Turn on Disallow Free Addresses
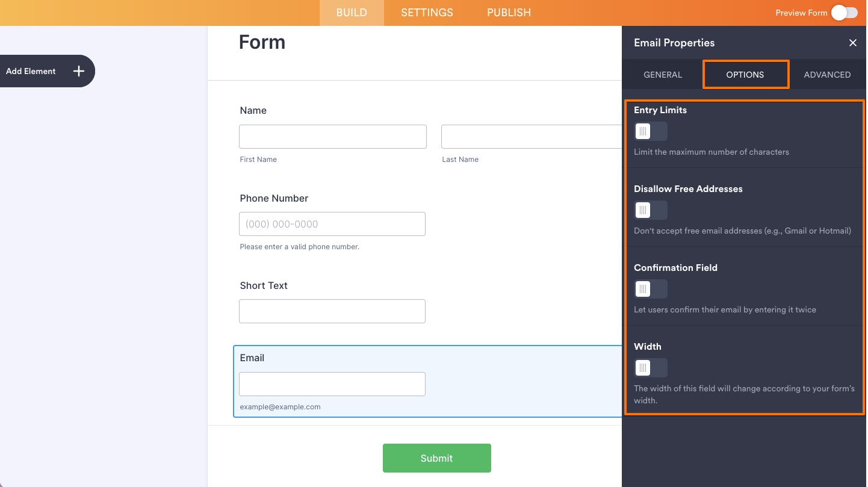Viewport: 868px width, 487px height. (x=651, y=210)
